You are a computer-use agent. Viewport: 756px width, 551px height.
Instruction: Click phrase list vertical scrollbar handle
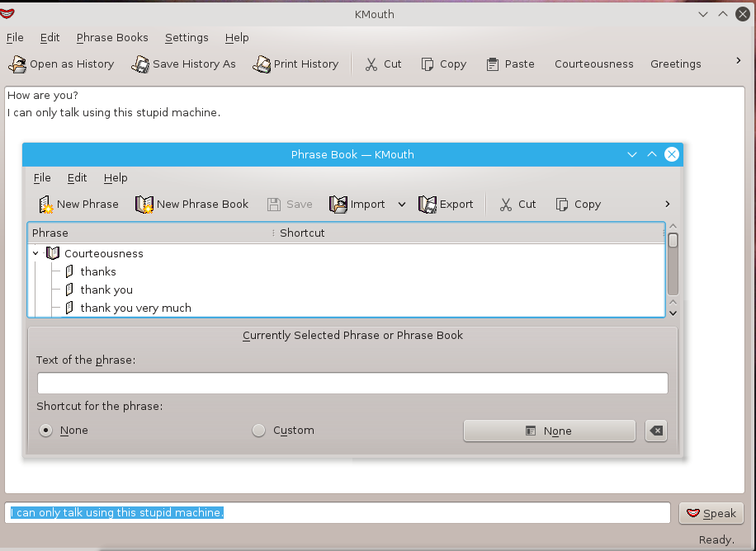click(673, 240)
